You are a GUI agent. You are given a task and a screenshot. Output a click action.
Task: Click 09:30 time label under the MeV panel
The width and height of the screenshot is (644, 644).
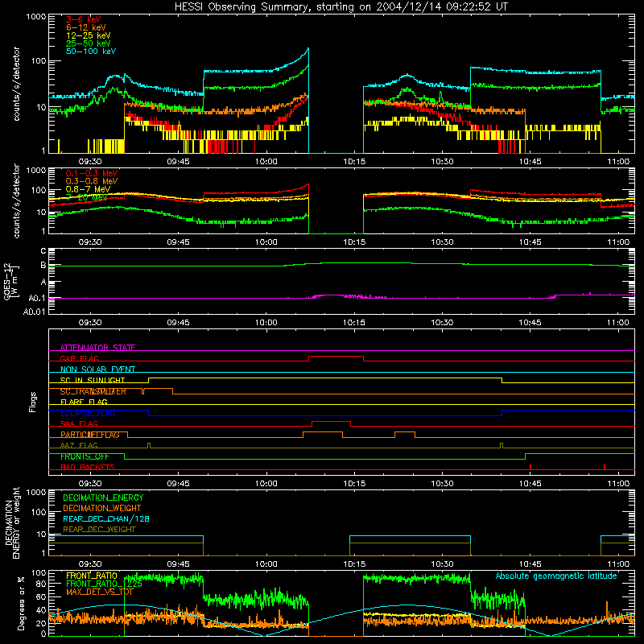(x=90, y=242)
